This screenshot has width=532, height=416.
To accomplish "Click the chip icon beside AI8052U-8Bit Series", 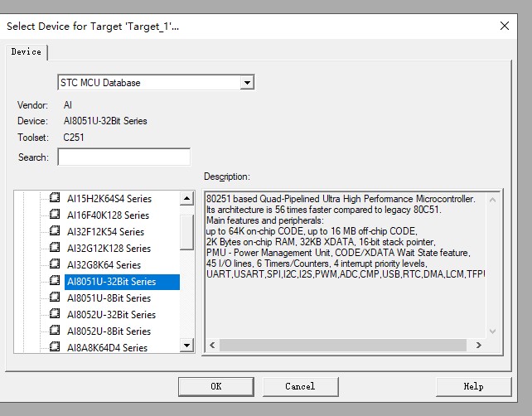I will (55, 330).
